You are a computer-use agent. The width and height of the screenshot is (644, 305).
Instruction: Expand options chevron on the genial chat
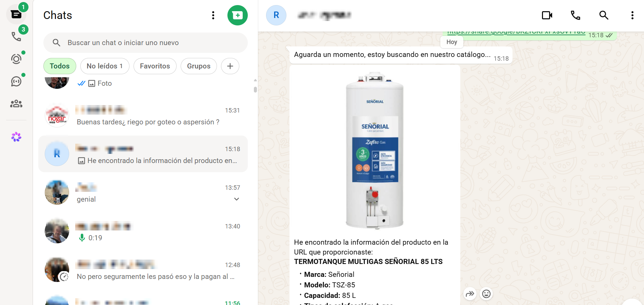click(x=237, y=199)
